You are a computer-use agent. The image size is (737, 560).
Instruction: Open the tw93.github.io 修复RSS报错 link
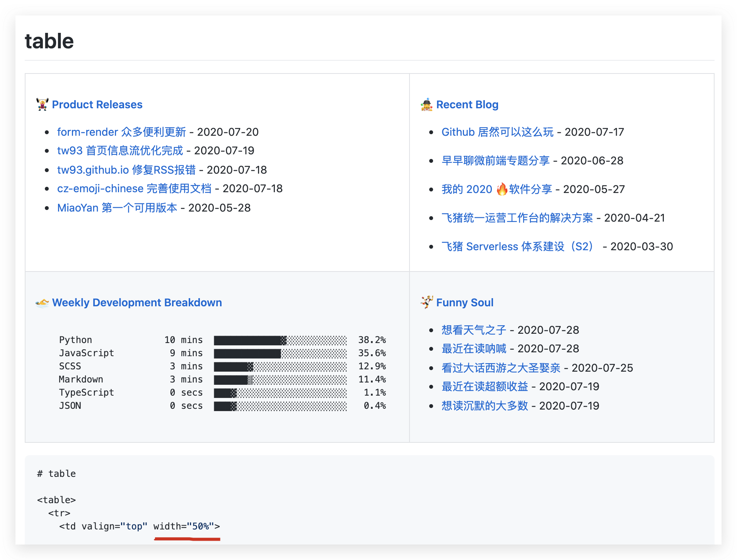click(126, 170)
